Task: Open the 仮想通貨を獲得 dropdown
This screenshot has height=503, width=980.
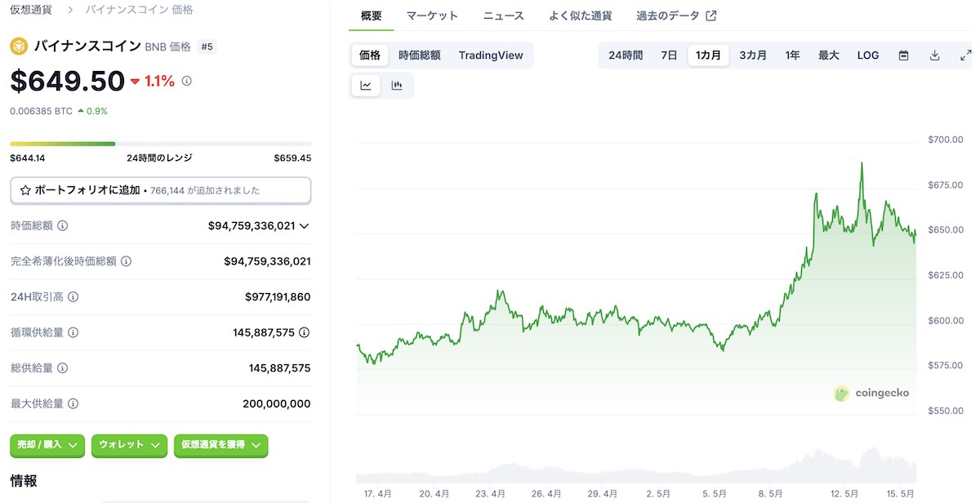Action: pyautogui.click(x=220, y=445)
